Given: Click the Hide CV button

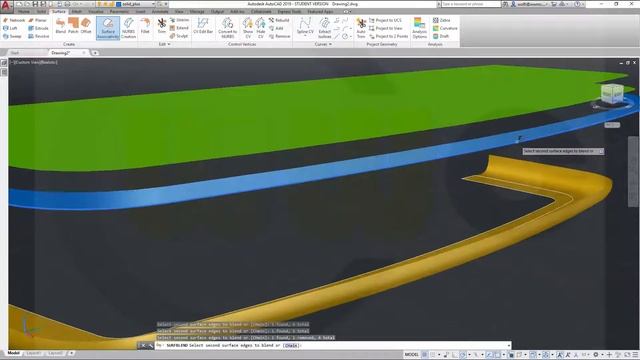Looking at the screenshot, I should click(x=260, y=28).
